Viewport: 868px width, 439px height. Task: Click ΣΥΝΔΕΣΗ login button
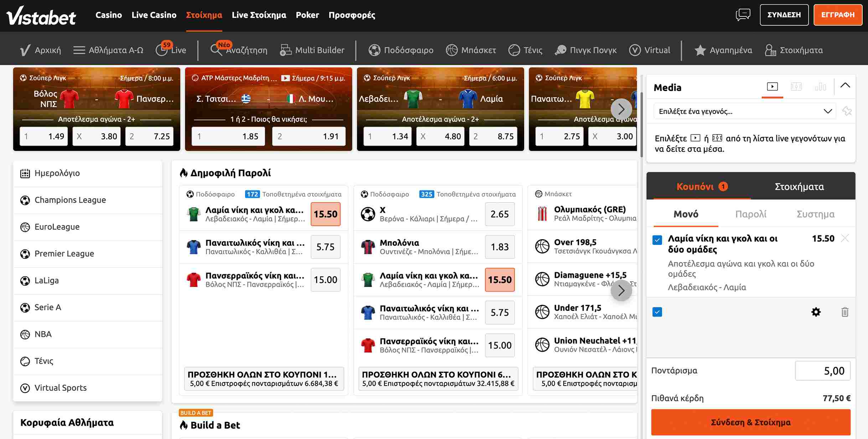pos(784,15)
